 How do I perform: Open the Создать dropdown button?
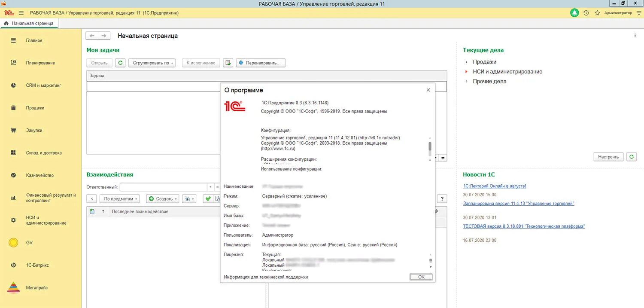click(163, 198)
